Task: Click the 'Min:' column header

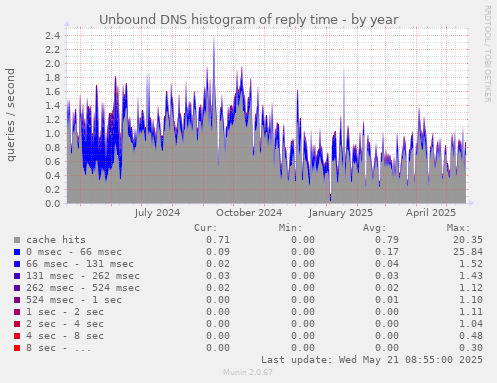Action: click(290, 228)
